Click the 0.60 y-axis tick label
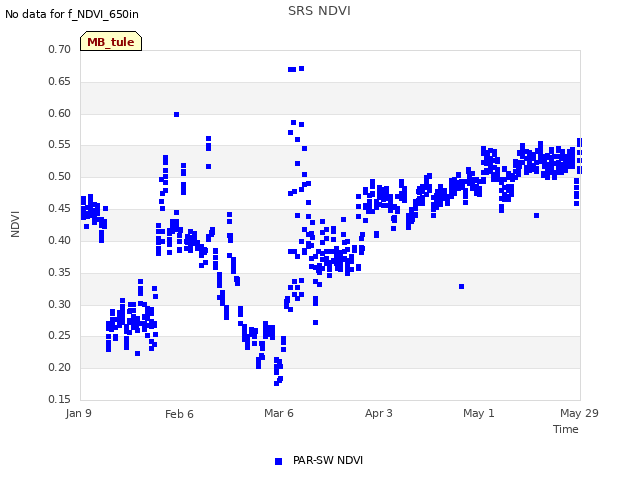 tap(60, 113)
